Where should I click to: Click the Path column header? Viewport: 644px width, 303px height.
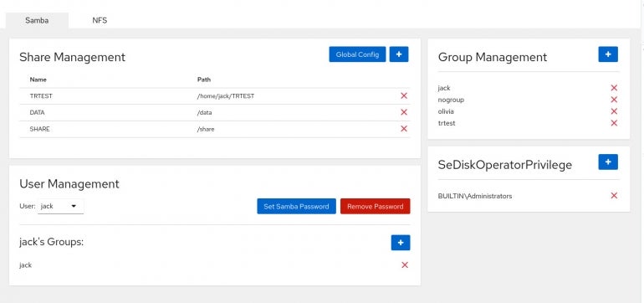point(204,80)
